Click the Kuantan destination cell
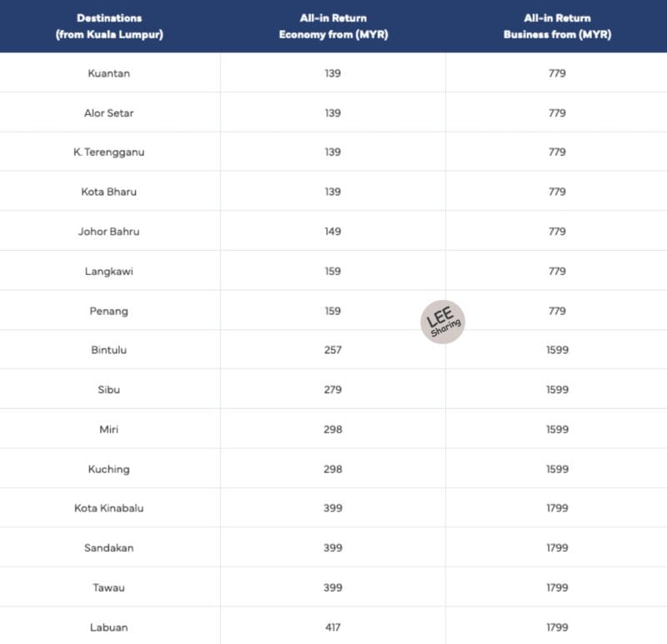Viewport: 667px width, 644px height. [109, 73]
